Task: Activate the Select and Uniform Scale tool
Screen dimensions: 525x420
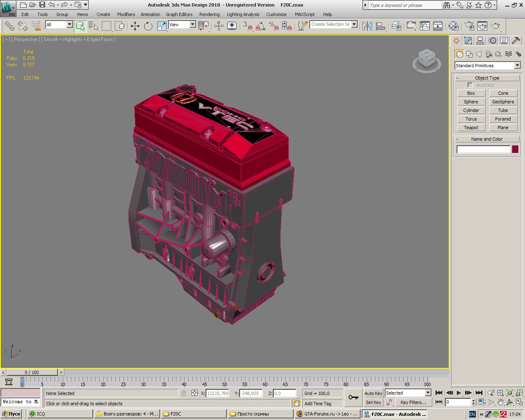Action: point(162,26)
